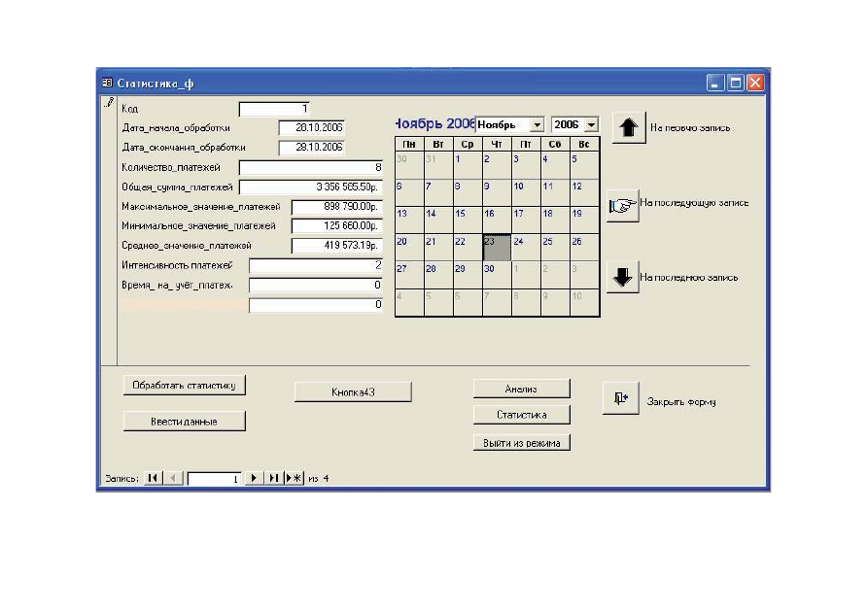
Task: Click the Статистика button
Action: (521, 415)
